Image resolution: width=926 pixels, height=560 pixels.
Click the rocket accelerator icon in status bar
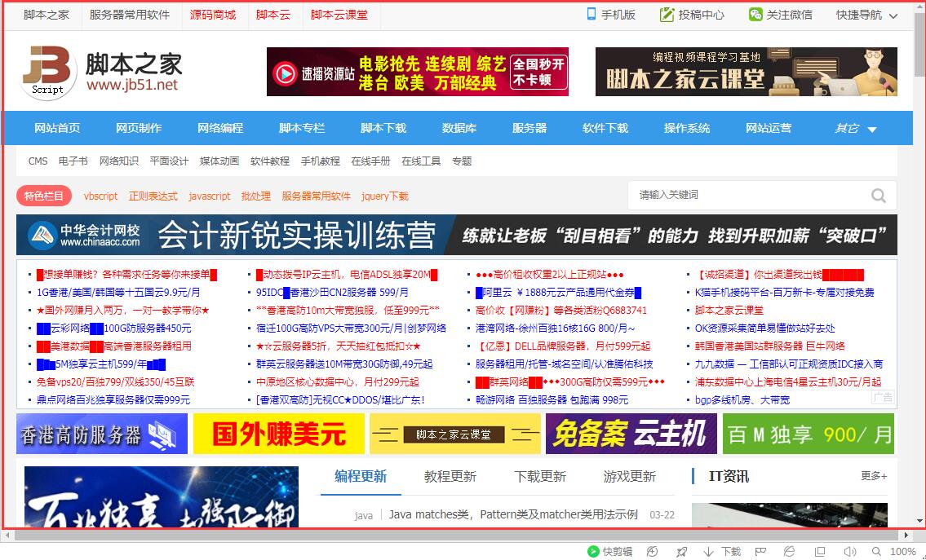tap(681, 551)
